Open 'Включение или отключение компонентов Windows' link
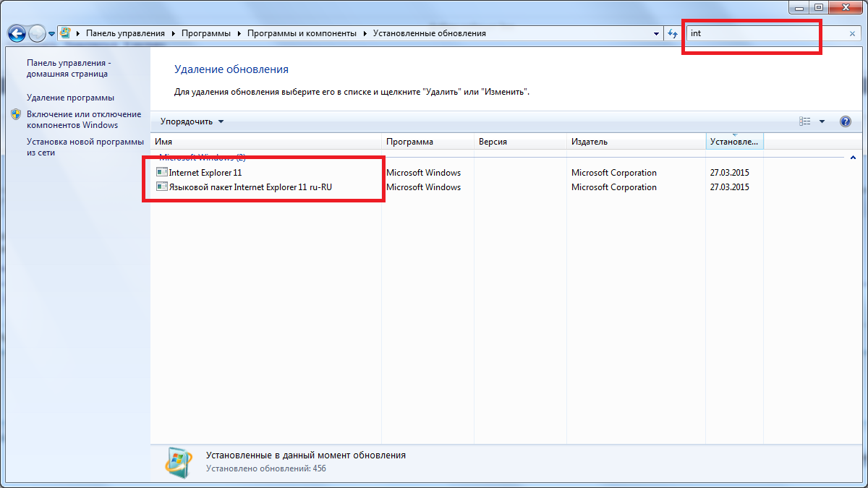 click(x=84, y=119)
